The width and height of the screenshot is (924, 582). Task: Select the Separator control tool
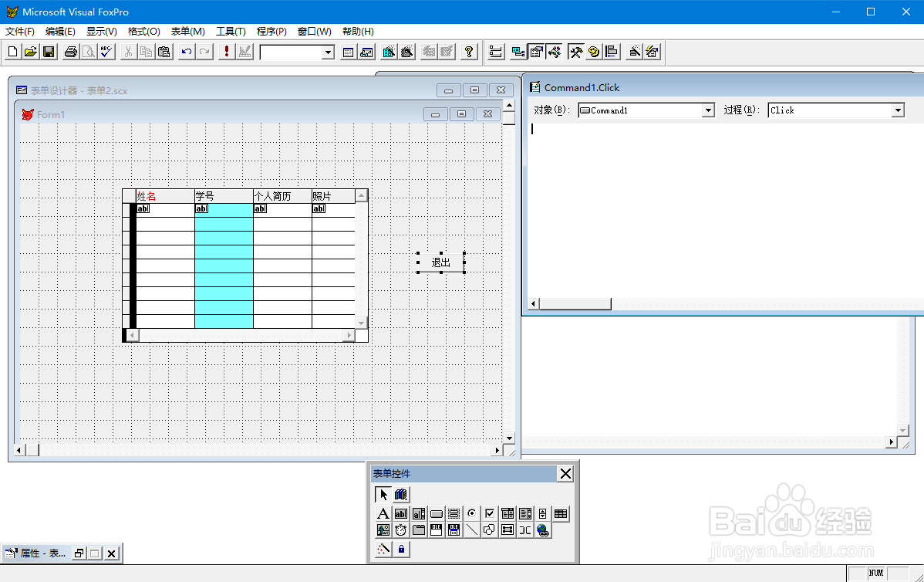[x=525, y=530]
